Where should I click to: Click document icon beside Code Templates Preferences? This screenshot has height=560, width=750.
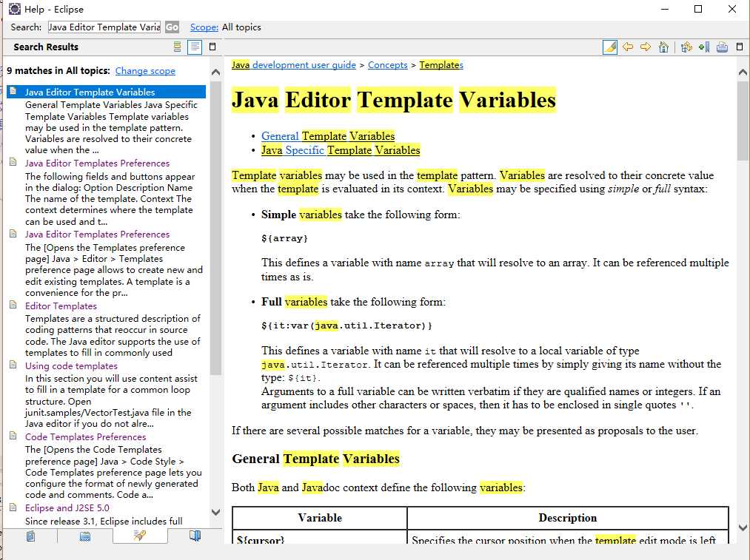13,436
